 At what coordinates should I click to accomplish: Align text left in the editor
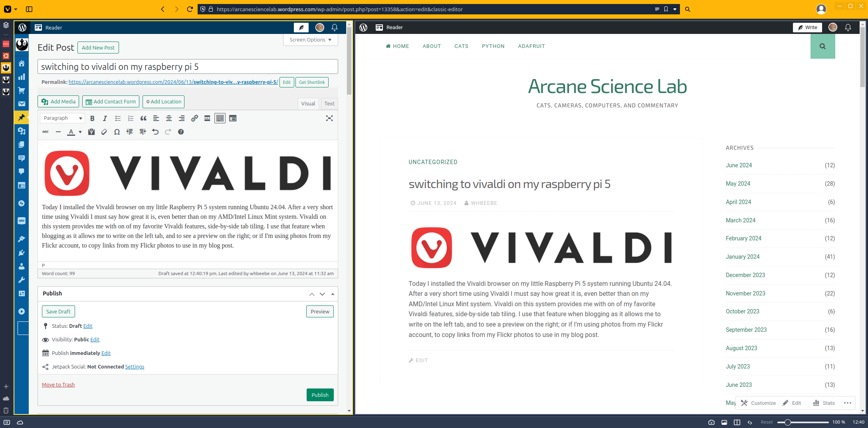[x=156, y=118]
